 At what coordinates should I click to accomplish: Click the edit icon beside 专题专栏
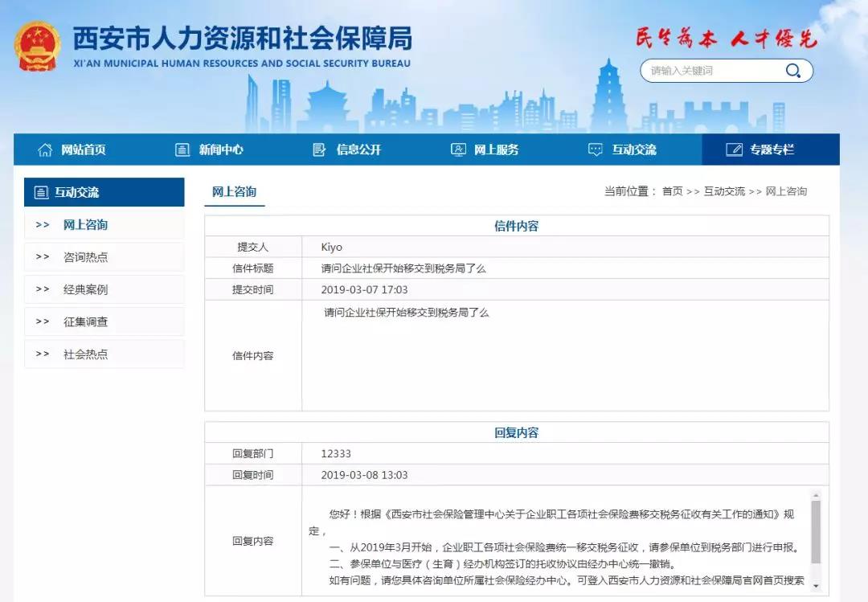[734, 149]
